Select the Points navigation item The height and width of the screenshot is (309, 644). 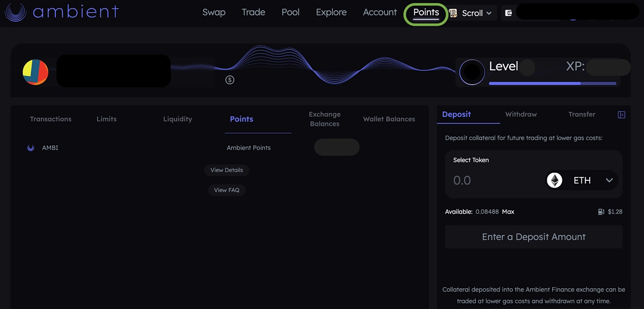(426, 12)
